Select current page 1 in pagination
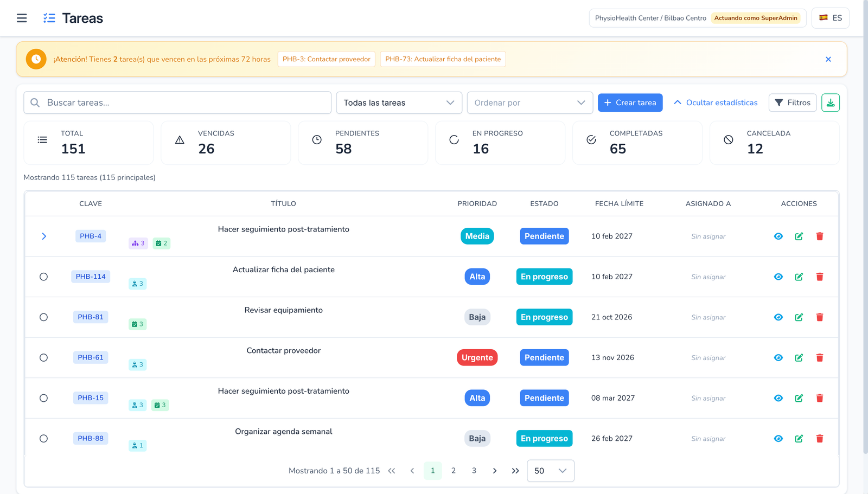Viewport: 868px width, 494px height. (433, 471)
